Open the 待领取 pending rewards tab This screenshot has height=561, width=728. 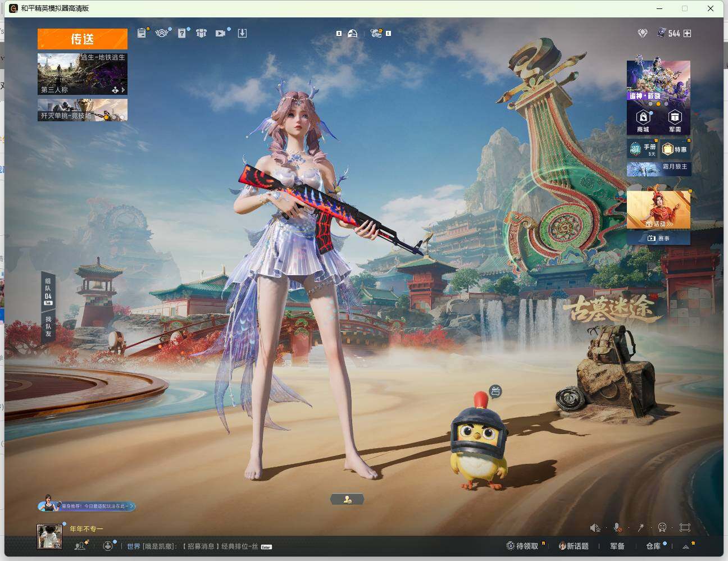coord(523,546)
